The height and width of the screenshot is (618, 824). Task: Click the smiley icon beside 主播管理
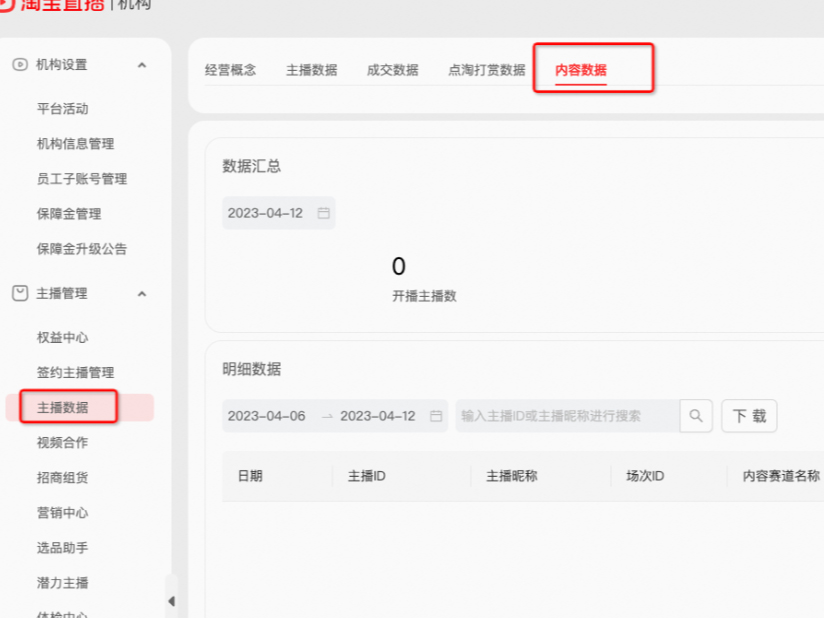pos(20,293)
